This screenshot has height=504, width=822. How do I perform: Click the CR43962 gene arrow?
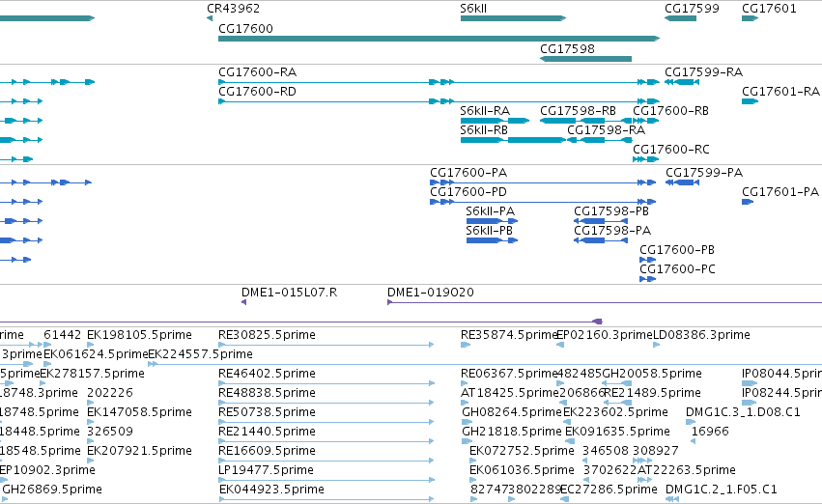(x=210, y=18)
